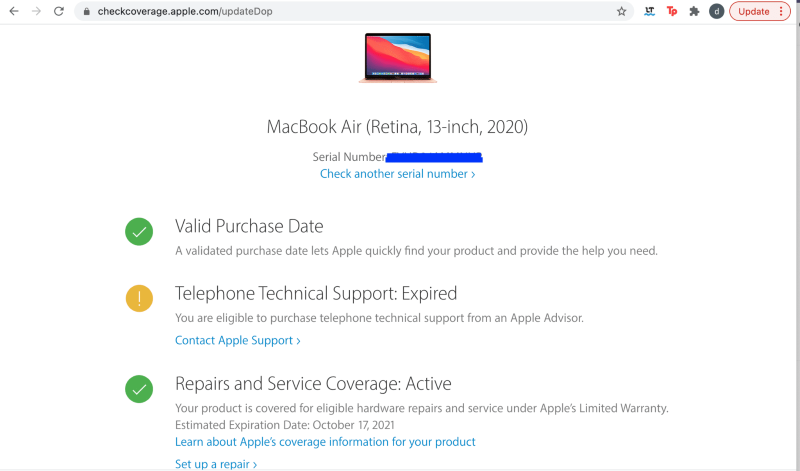Click the 'Contact Apple Support' link

[237, 340]
